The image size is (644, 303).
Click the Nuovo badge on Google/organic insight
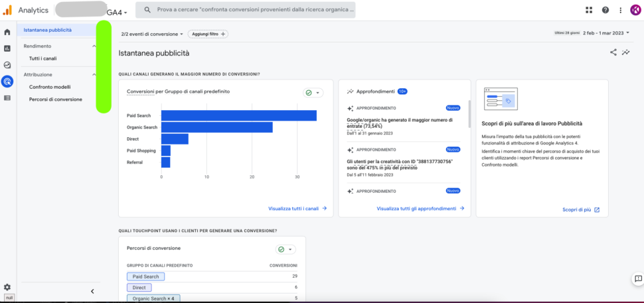[453, 108]
